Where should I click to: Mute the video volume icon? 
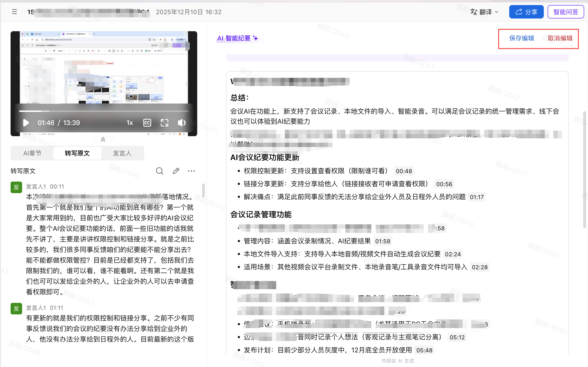(x=182, y=122)
